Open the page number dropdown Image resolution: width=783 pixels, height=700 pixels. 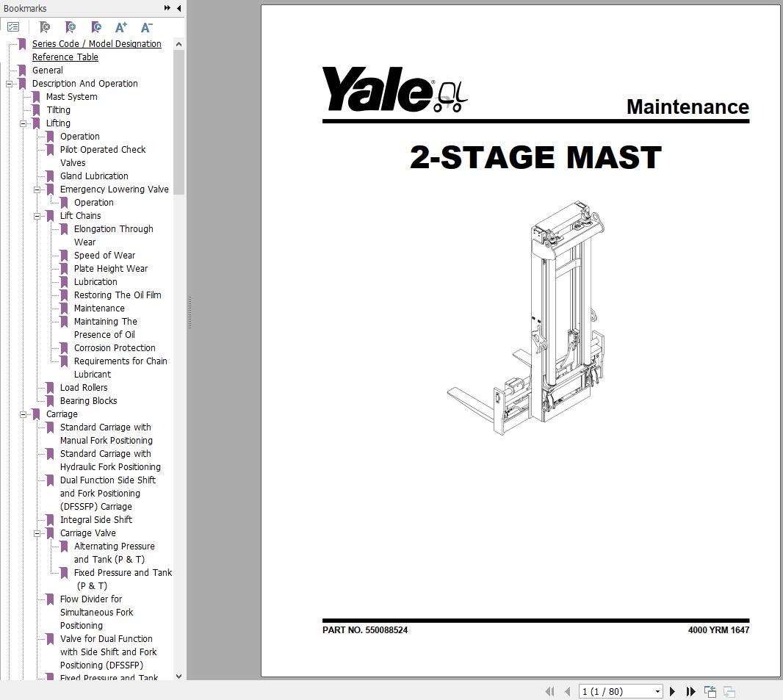tap(657, 691)
